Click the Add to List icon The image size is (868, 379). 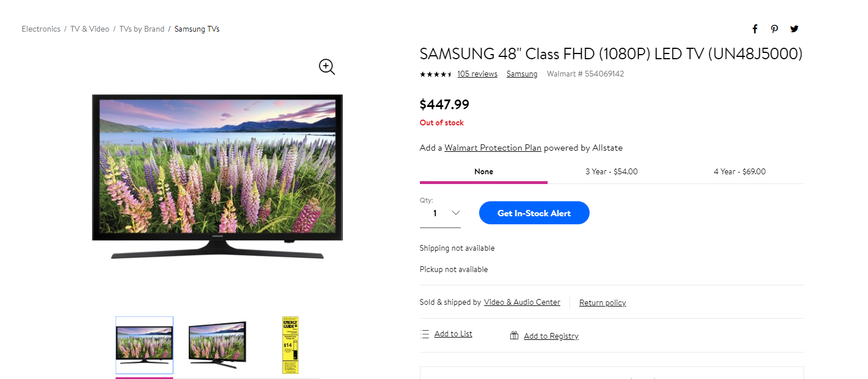coord(425,334)
